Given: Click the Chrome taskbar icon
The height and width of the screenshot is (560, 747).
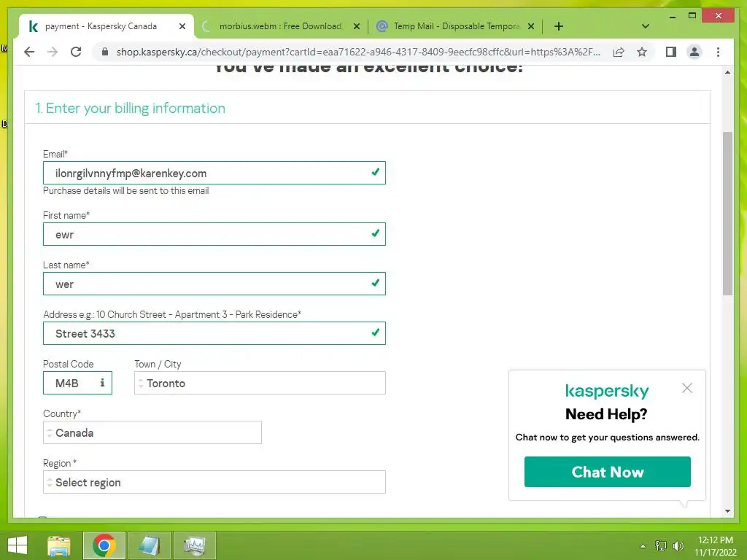Looking at the screenshot, I should click(104, 545).
